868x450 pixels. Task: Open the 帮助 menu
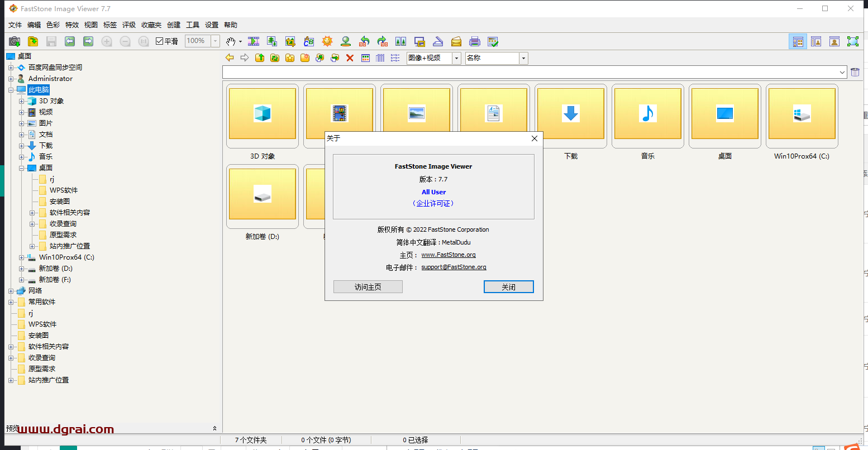click(231, 25)
